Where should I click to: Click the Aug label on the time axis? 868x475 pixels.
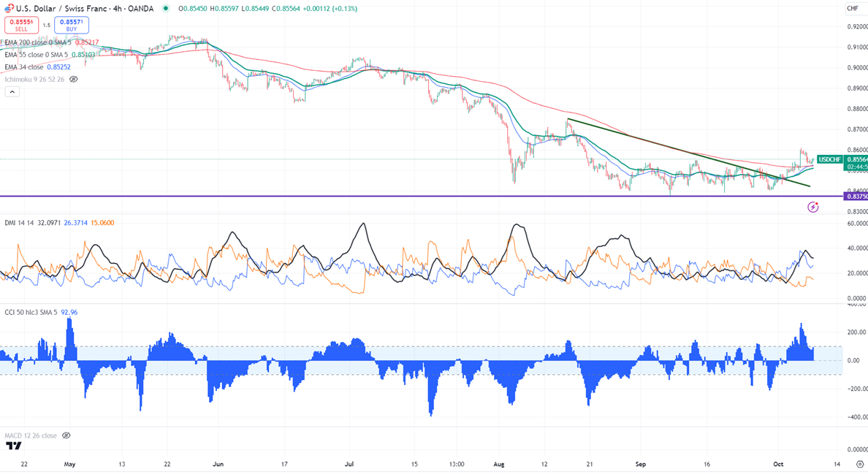coord(499,464)
